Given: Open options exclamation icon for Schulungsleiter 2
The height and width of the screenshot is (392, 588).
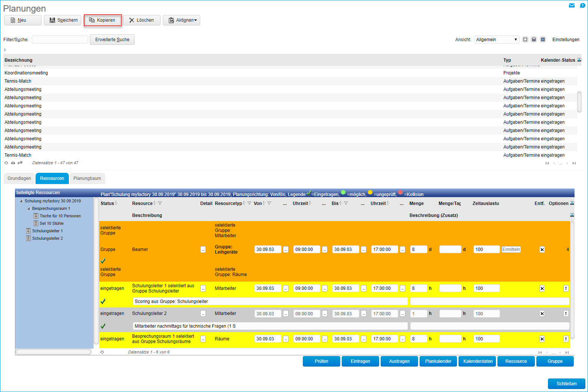Looking at the screenshot, I should tap(566, 314).
